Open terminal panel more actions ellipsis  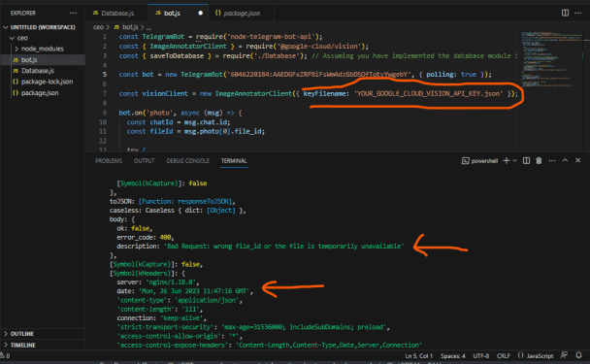tap(552, 161)
